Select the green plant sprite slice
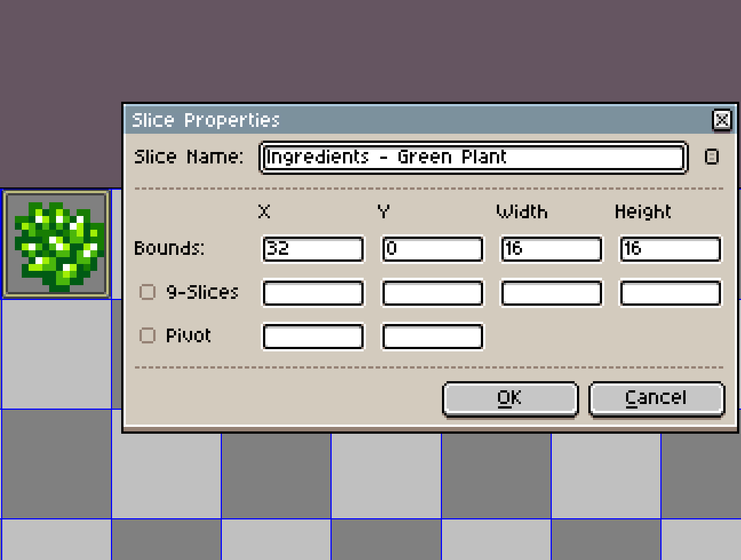741x560 pixels. click(x=56, y=245)
